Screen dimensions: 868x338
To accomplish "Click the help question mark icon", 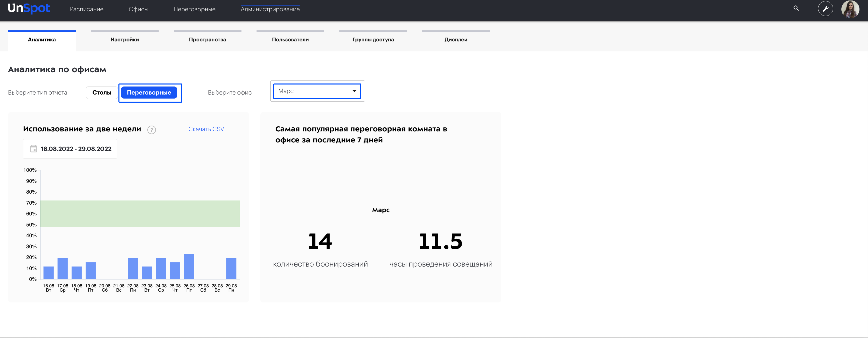I will point(152,130).
